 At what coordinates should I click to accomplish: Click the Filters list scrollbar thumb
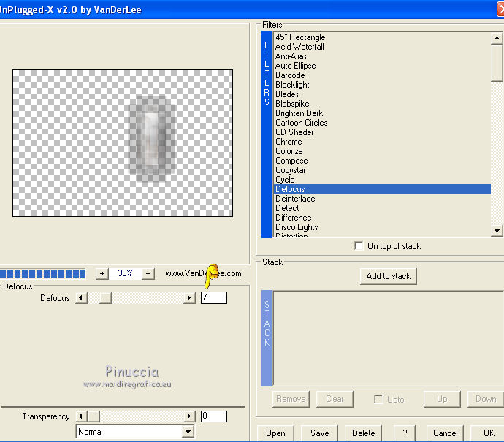pos(497,63)
